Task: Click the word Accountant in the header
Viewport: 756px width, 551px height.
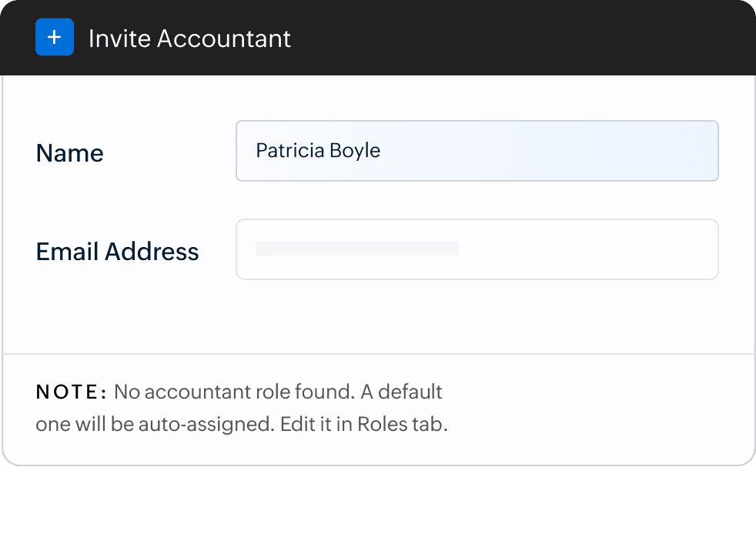Action: pyautogui.click(x=224, y=38)
